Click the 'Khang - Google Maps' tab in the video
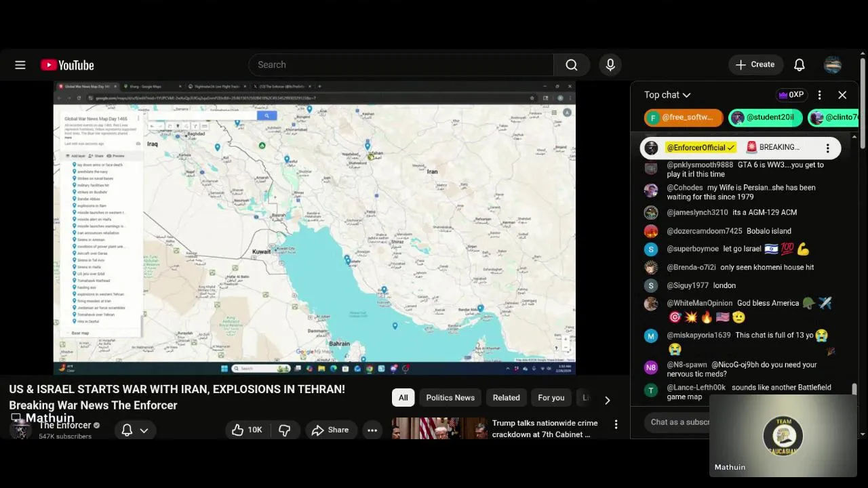This screenshot has height=488, width=868. coord(151,86)
